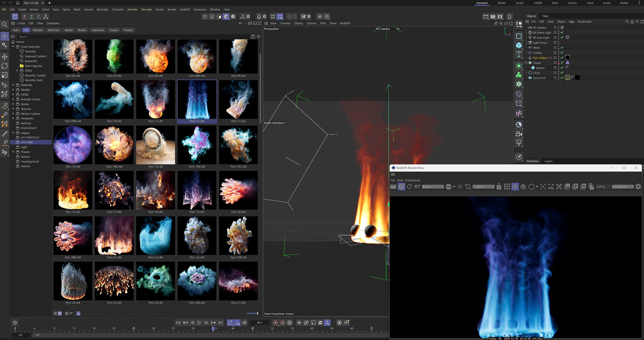Toggle the X axis lock

24,16
